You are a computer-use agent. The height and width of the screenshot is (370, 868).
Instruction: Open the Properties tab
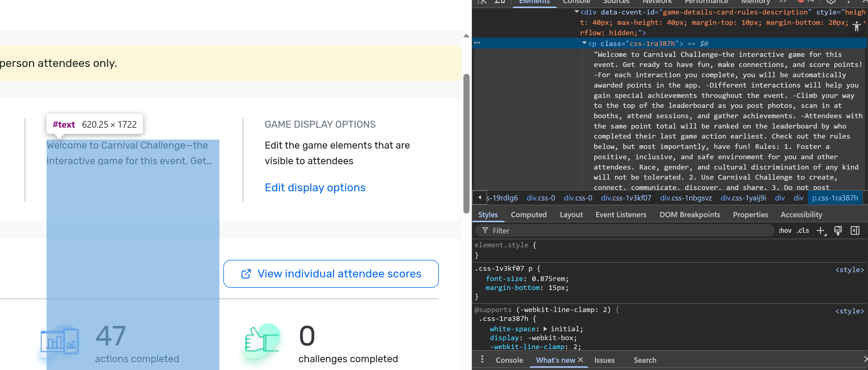[x=750, y=215]
